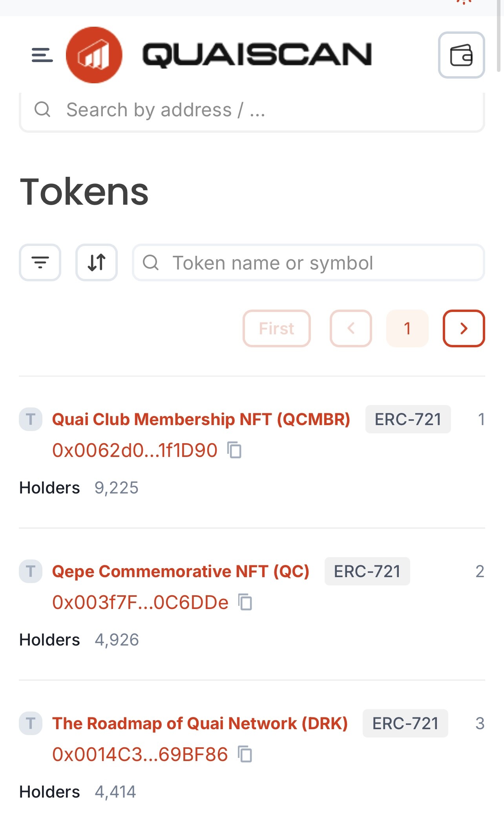Click the Quaiscan logo icon

(x=94, y=55)
